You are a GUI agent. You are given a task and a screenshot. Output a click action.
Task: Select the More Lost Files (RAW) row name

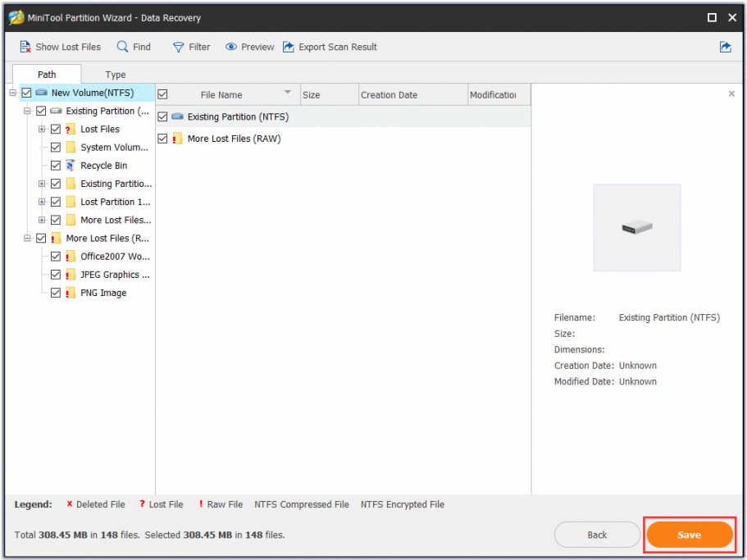click(x=234, y=139)
